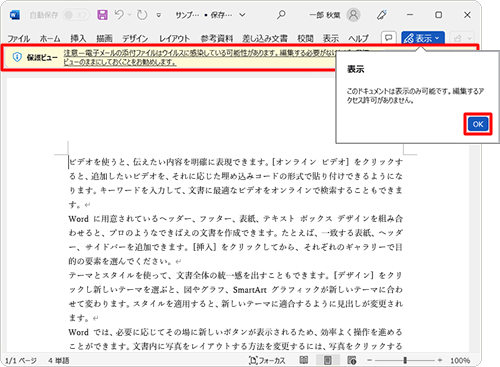
Task: Click the pen and sparkle icon in title bar
Action: coord(382,15)
